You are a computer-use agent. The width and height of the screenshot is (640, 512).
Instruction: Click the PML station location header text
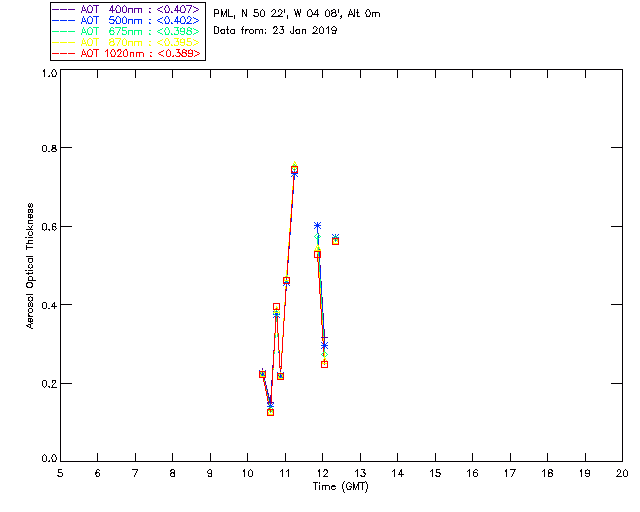pos(297,14)
